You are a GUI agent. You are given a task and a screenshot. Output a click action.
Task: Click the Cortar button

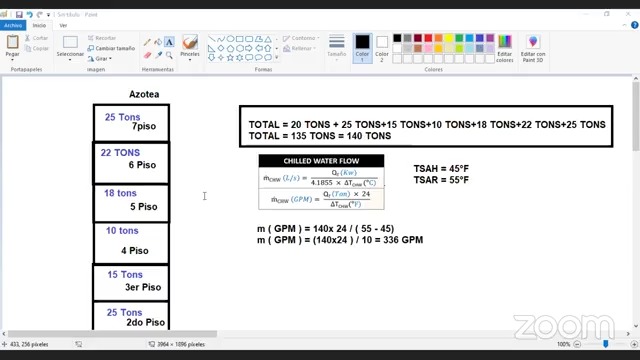[36, 38]
